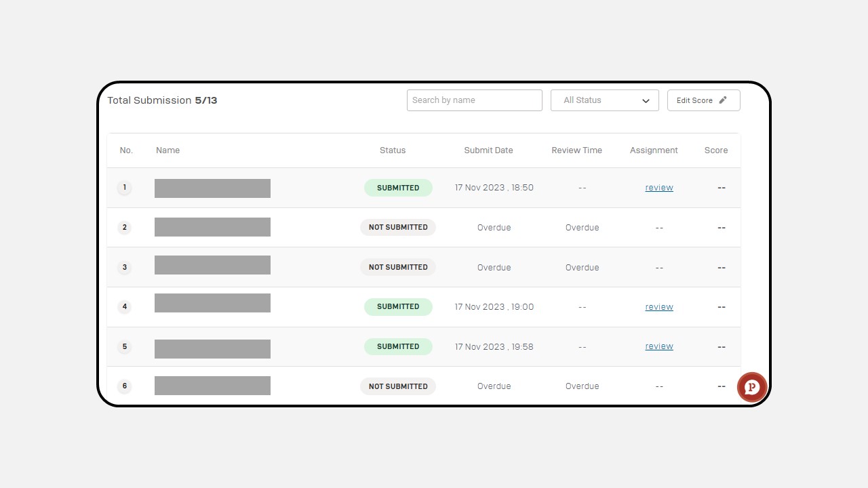Click row number badge 2
Viewport: 868px width, 488px height.
tap(124, 227)
